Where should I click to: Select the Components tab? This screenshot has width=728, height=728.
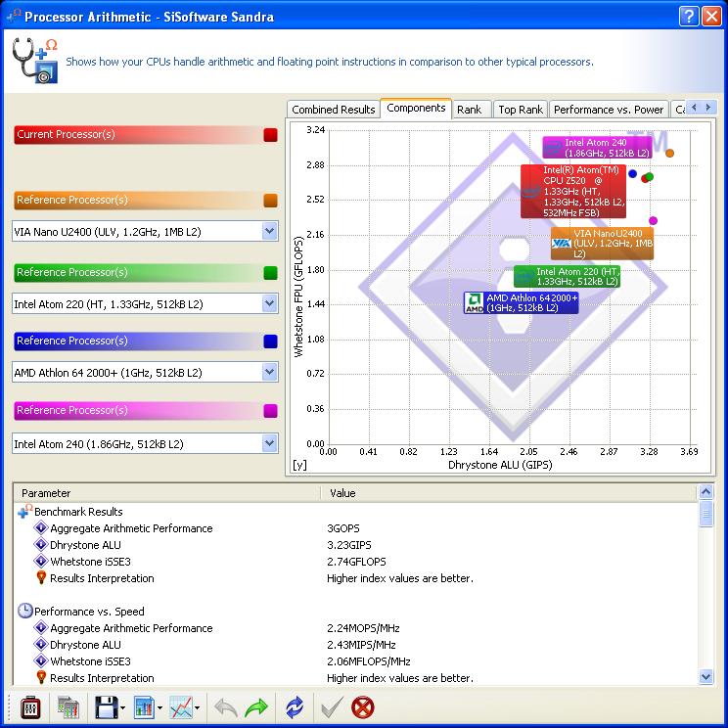416,108
